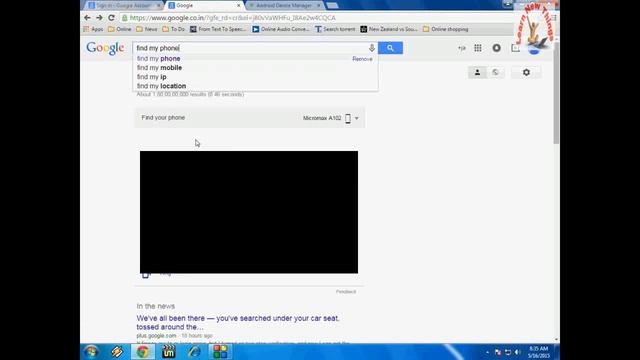Click the address bar URL

tap(233, 18)
